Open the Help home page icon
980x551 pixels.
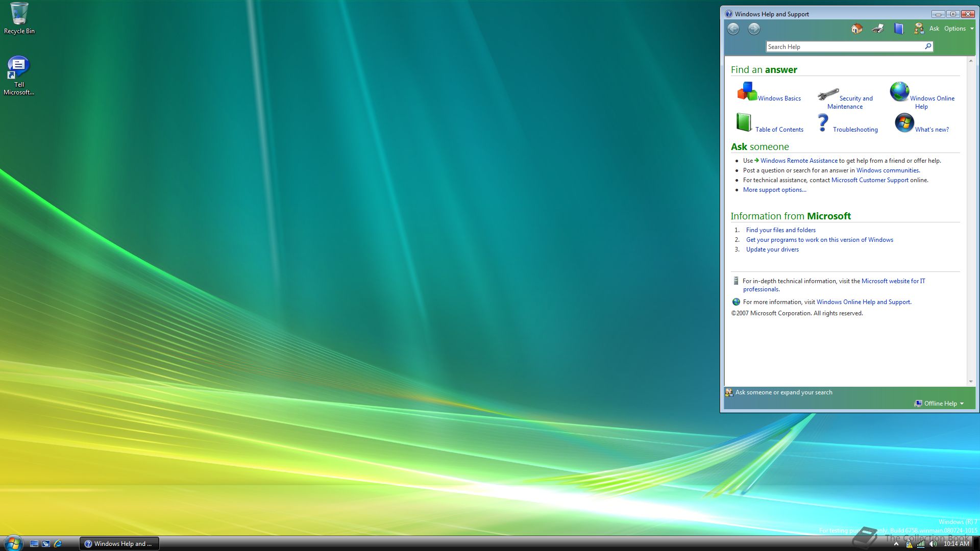pyautogui.click(x=857, y=29)
